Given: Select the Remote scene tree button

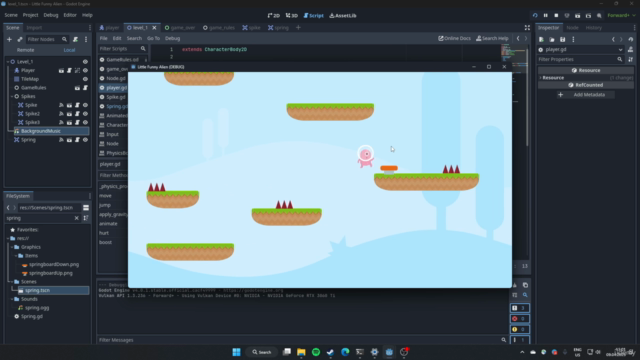Looking at the screenshot, I should (x=25, y=50).
